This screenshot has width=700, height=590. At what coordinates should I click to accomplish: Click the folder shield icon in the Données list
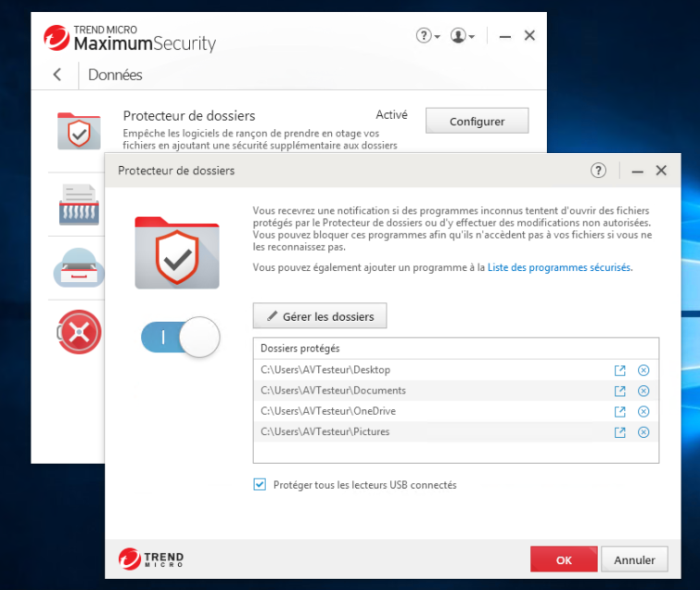(79, 131)
